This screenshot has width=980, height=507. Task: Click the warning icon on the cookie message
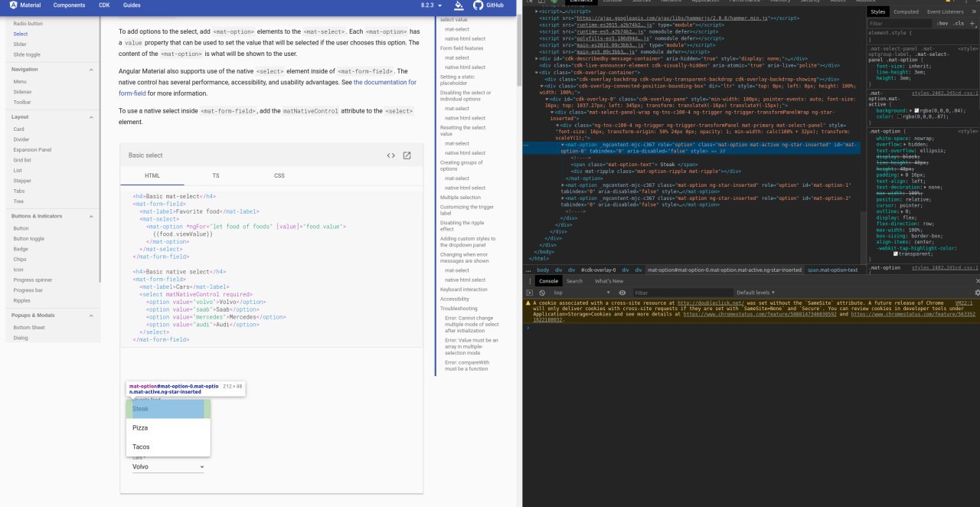coord(528,303)
